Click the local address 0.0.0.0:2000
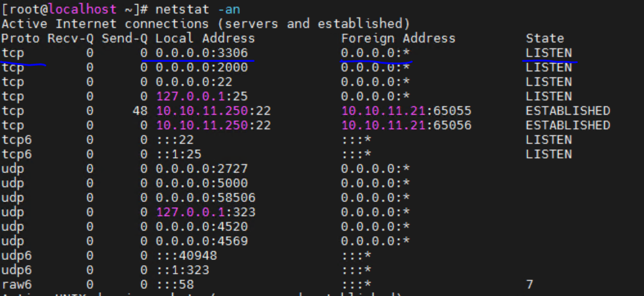 (x=202, y=67)
